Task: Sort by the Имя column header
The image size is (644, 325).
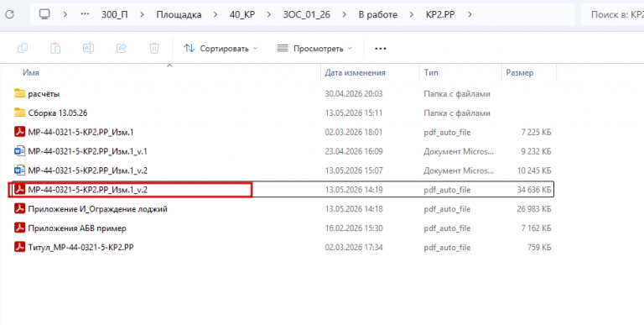Action: tap(31, 72)
